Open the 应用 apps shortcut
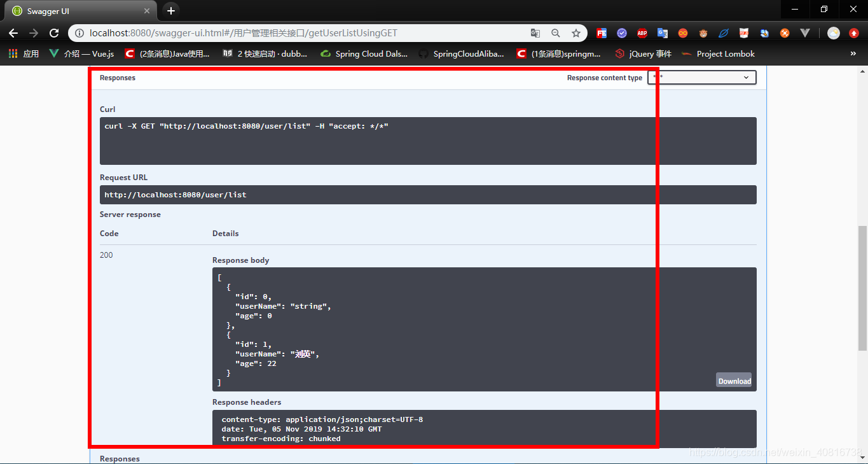 24,54
